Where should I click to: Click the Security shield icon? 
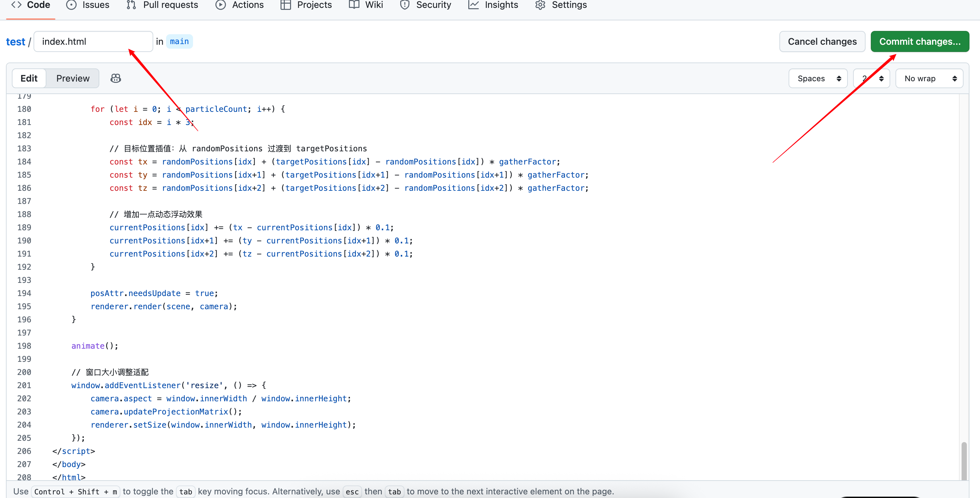pos(405,5)
